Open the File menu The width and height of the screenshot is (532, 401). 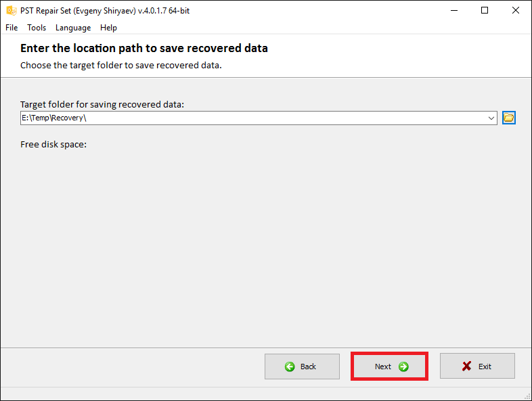pos(12,28)
